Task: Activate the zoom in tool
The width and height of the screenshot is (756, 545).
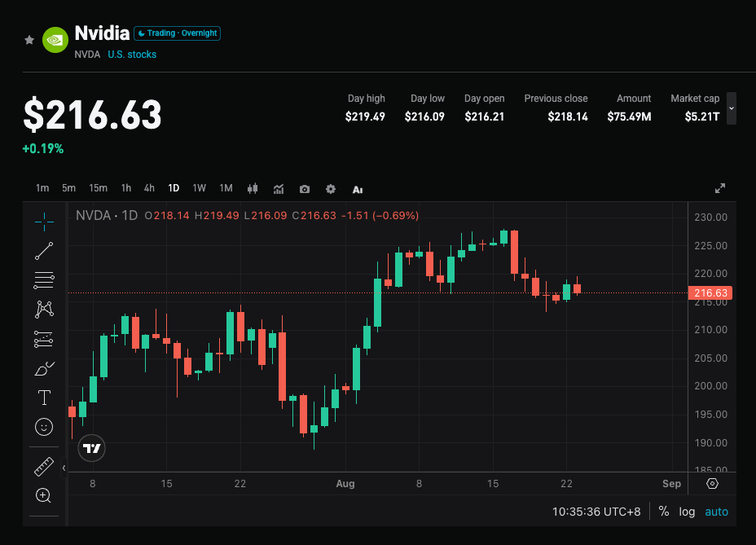Action: click(44, 495)
